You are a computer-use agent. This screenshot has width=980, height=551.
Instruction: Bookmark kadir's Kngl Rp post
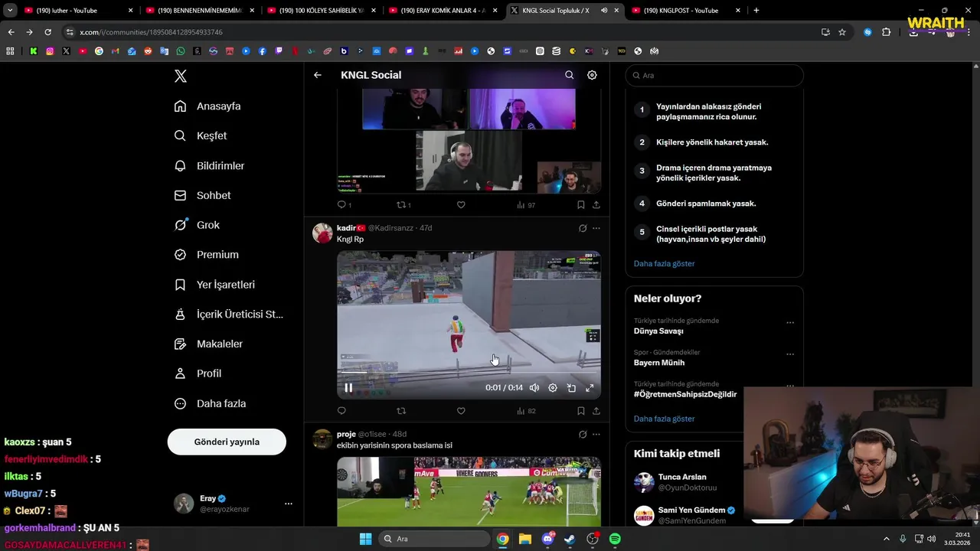[581, 411]
